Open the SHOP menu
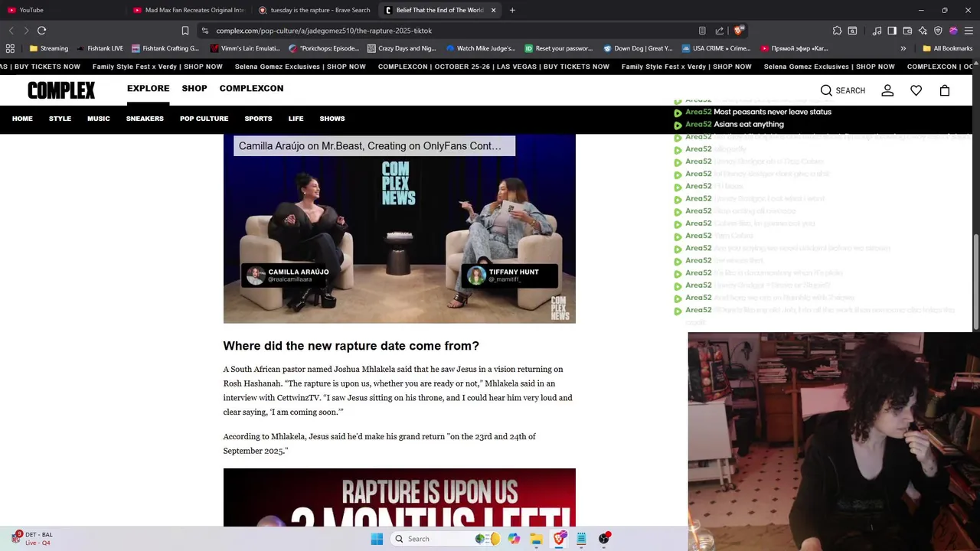 pos(194,88)
